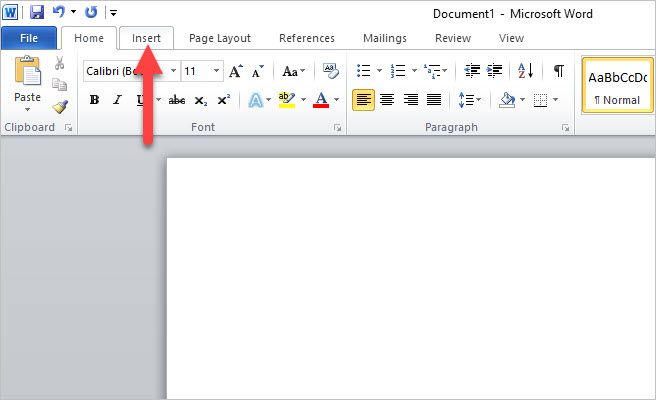
Task: Toggle Show/Hide paragraph marks
Action: [559, 71]
